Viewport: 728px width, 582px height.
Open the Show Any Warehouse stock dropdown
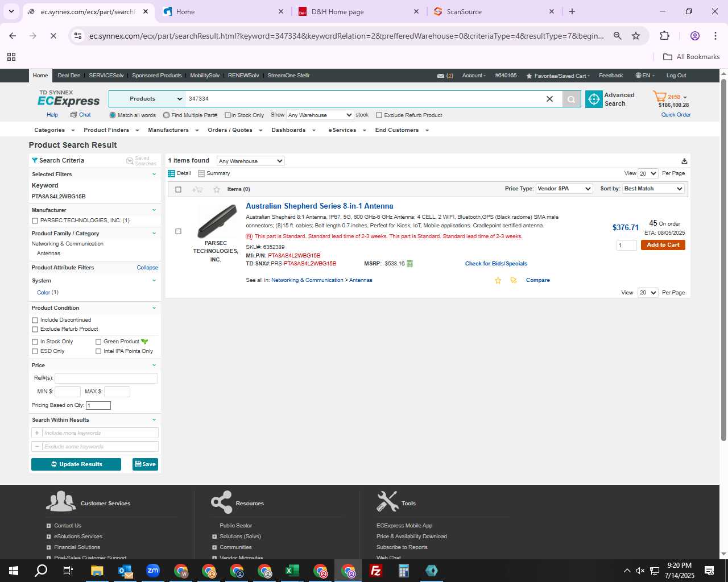point(320,115)
